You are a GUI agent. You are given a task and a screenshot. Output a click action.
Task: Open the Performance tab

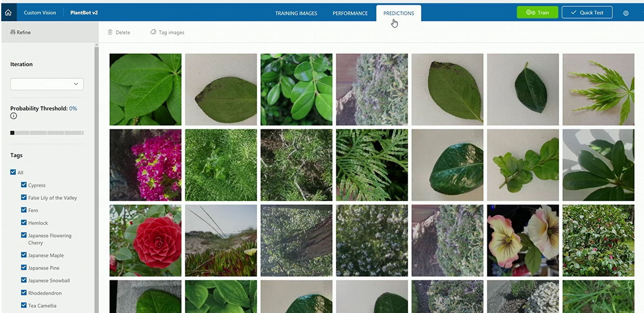point(350,13)
